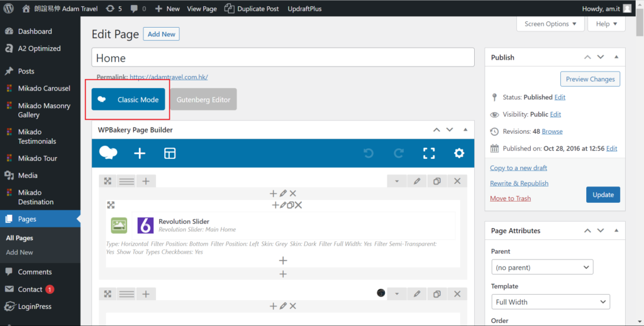Edit first row with pencil icon
This screenshot has height=326, width=644.
[x=417, y=181]
